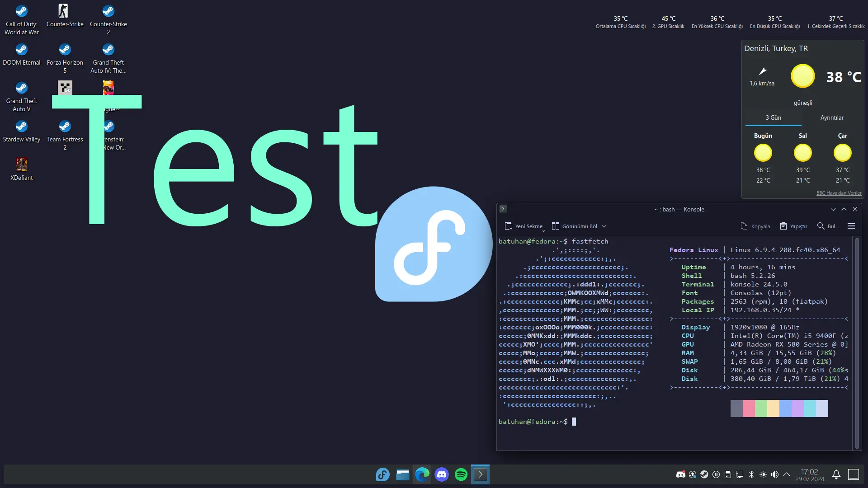
Task: Click the 38 °C current temperature
Action: 844,77
